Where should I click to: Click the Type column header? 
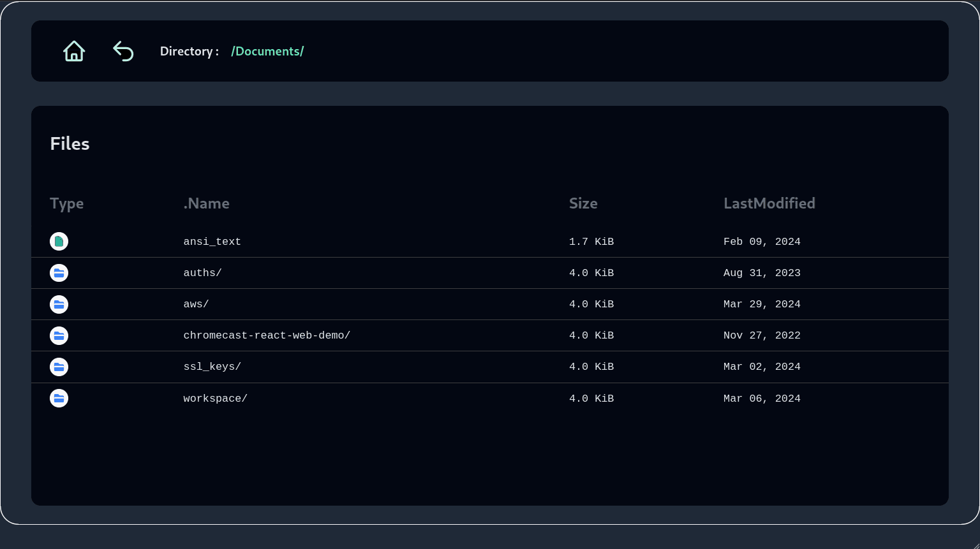click(67, 203)
